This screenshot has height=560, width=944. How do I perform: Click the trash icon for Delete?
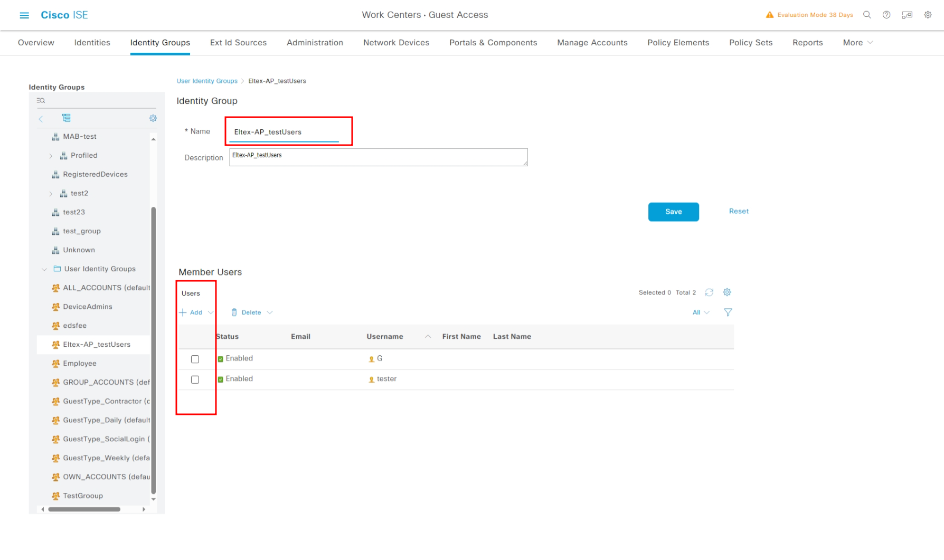click(234, 312)
